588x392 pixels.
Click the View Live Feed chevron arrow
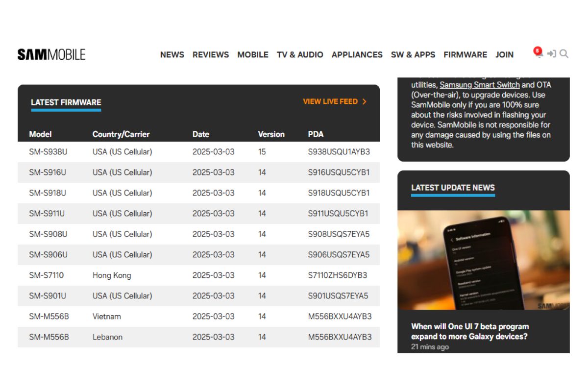click(364, 101)
